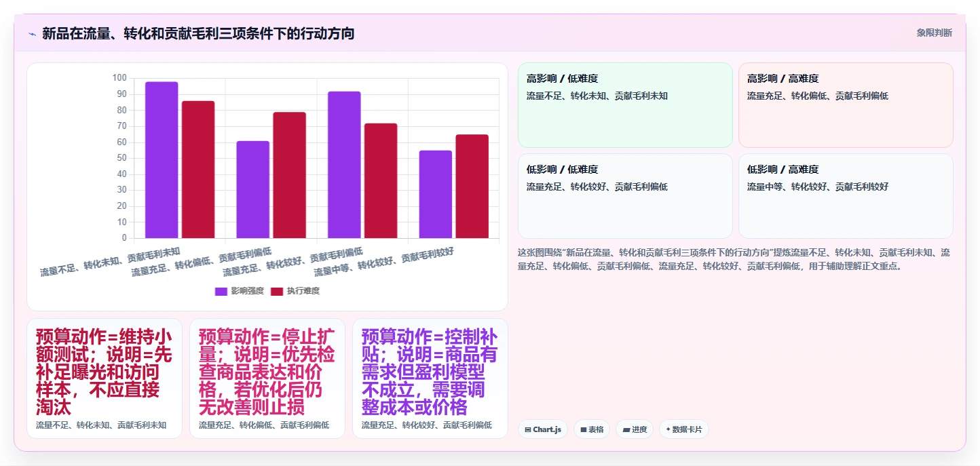The width and height of the screenshot is (980, 466).
Task: Click the purple bar reaching 61
Action: [x=253, y=189]
